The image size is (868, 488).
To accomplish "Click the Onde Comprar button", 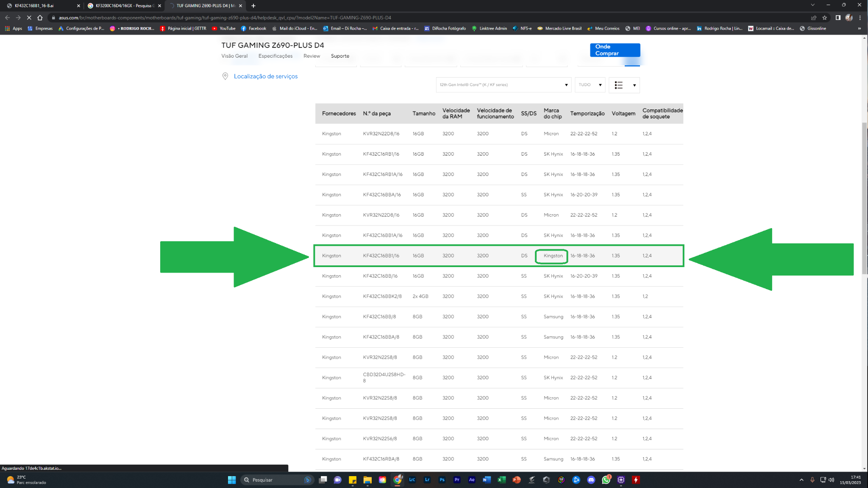I will tap(615, 50).
